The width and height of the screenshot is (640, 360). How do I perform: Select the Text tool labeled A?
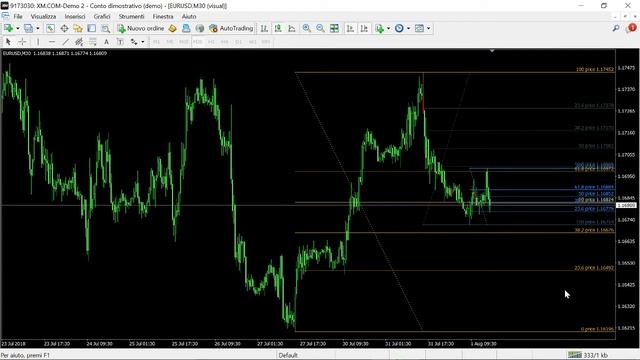[x=106, y=42]
